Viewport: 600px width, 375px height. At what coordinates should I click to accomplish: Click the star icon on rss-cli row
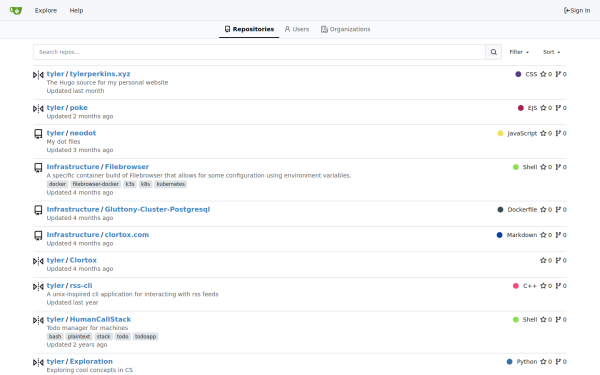coord(543,286)
